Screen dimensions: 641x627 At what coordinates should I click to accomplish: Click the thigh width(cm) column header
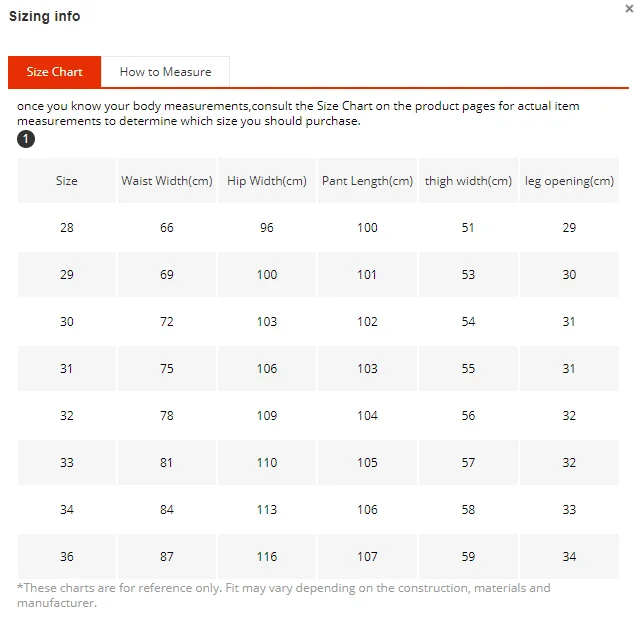(x=468, y=181)
